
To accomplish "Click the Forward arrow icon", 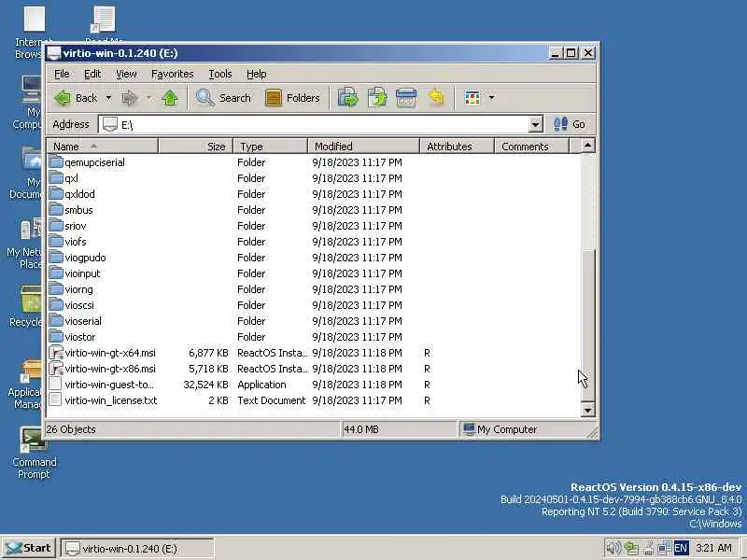I will (x=129, y=98).
